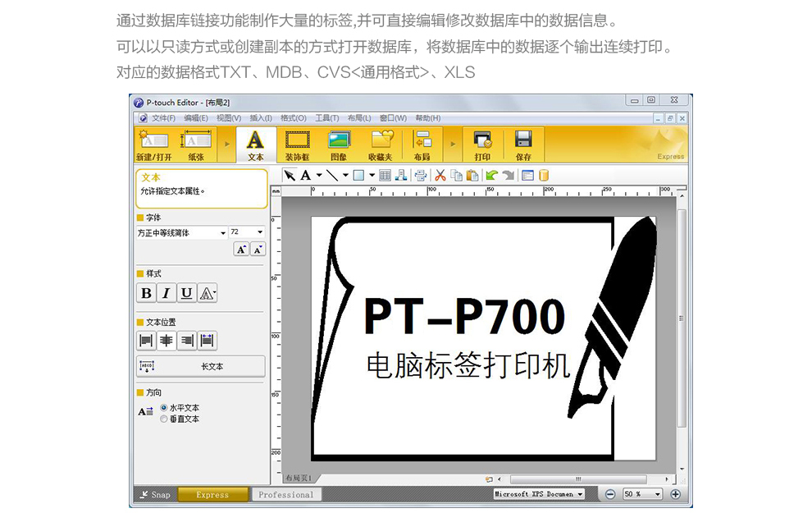812x513 pixels.
Task: Toggle outline text style button
Action: [208, 293]
